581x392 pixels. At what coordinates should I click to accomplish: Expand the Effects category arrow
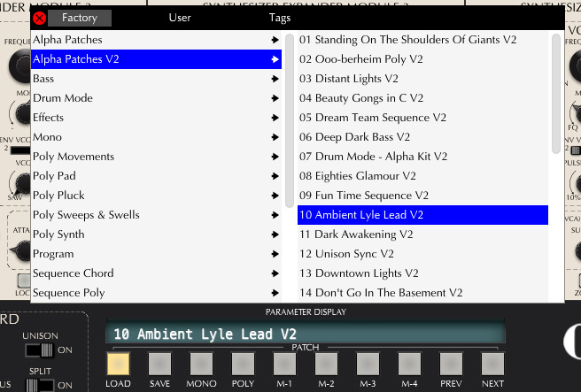pyautogui.click(x=275, y=118)
